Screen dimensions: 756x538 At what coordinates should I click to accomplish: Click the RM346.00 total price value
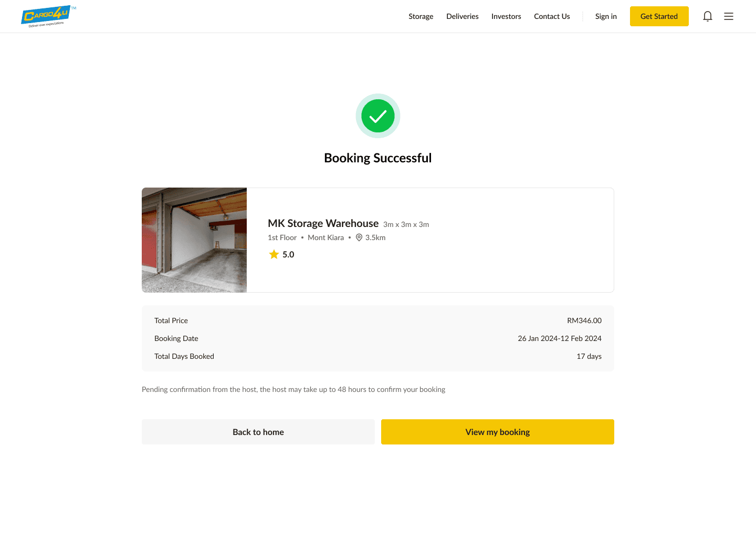point(584,320)
